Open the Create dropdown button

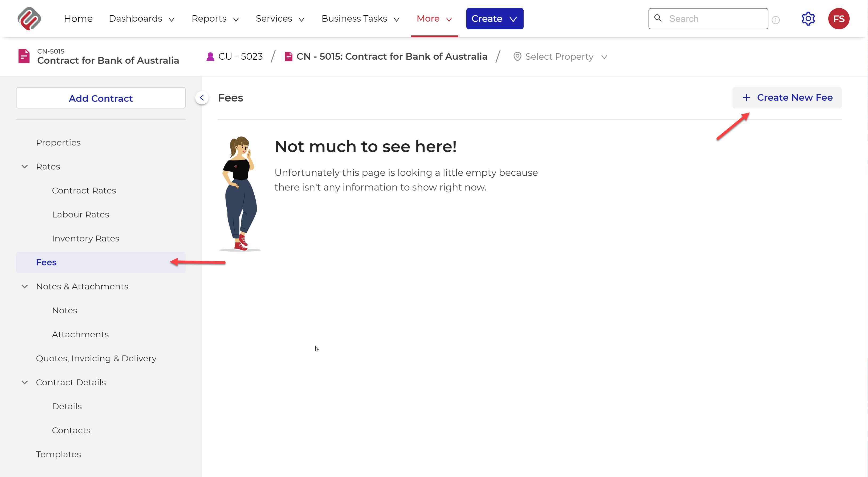[x=495, y=19]
